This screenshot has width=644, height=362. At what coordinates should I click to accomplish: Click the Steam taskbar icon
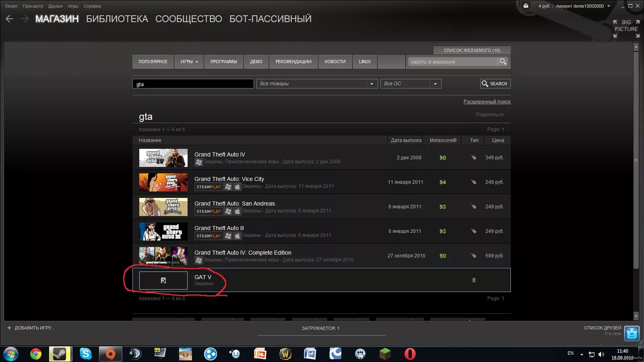click(60, 354)
